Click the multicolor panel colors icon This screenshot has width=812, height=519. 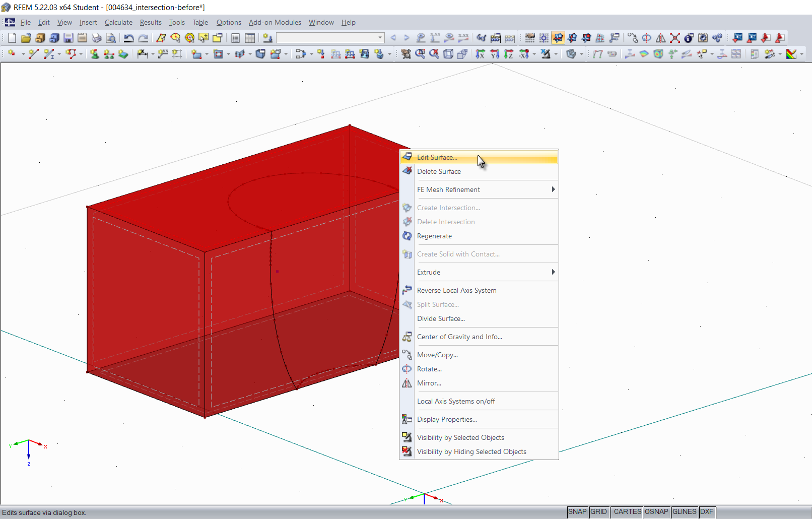click(792, 54)
